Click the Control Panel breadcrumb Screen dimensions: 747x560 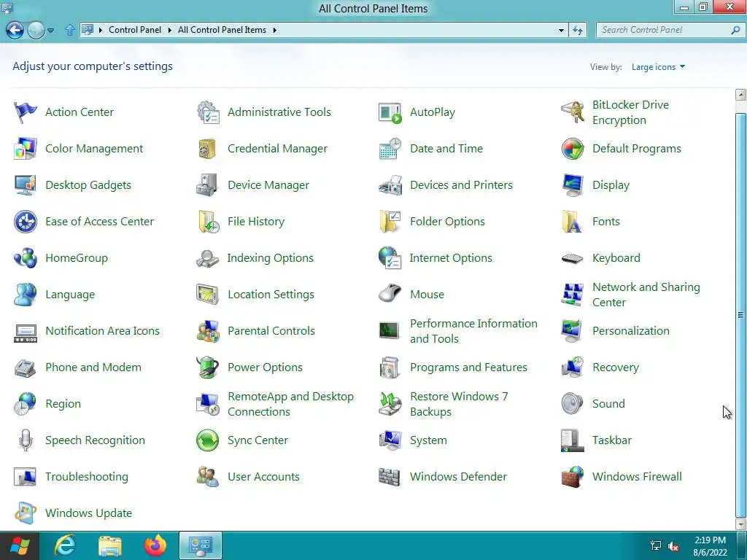[x=135, y=30]
